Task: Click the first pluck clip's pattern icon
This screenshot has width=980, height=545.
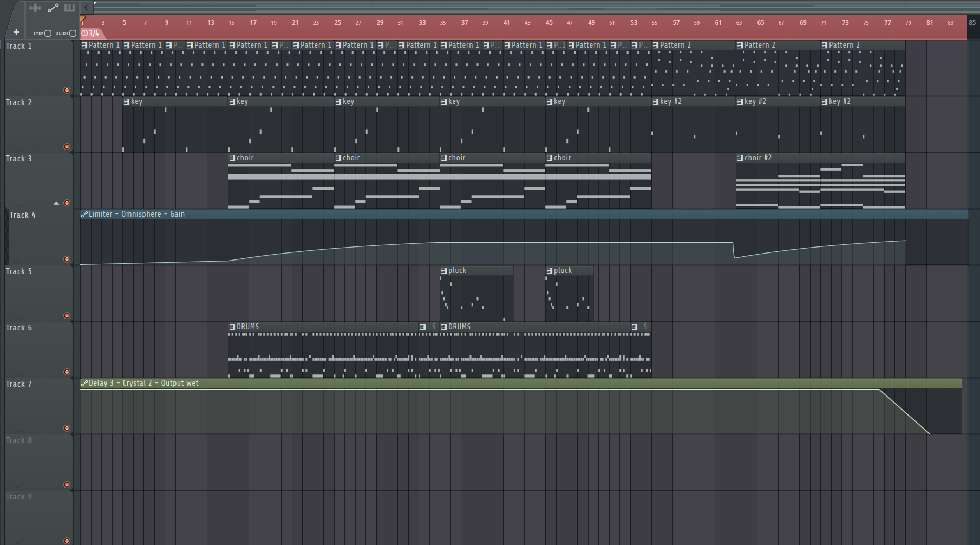Action: pyautogui.click(x=444, y=271)
